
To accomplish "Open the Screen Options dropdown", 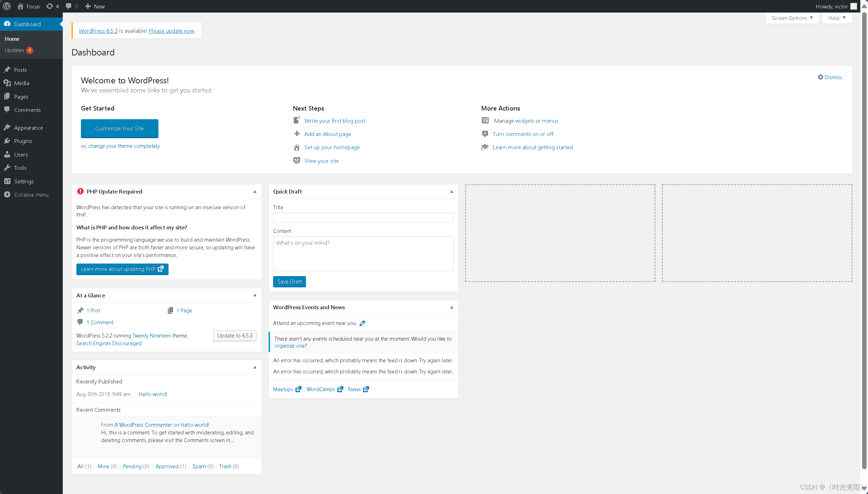I will 792,18.
